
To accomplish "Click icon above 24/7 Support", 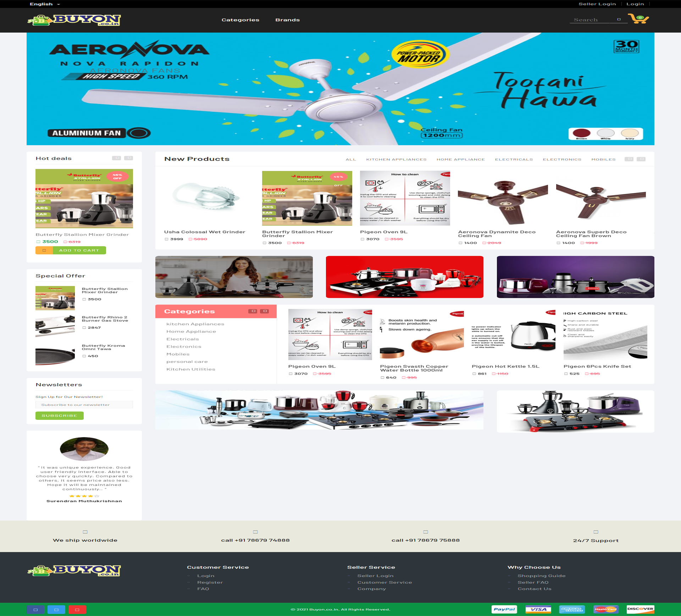I will click(x=596, y=532).
